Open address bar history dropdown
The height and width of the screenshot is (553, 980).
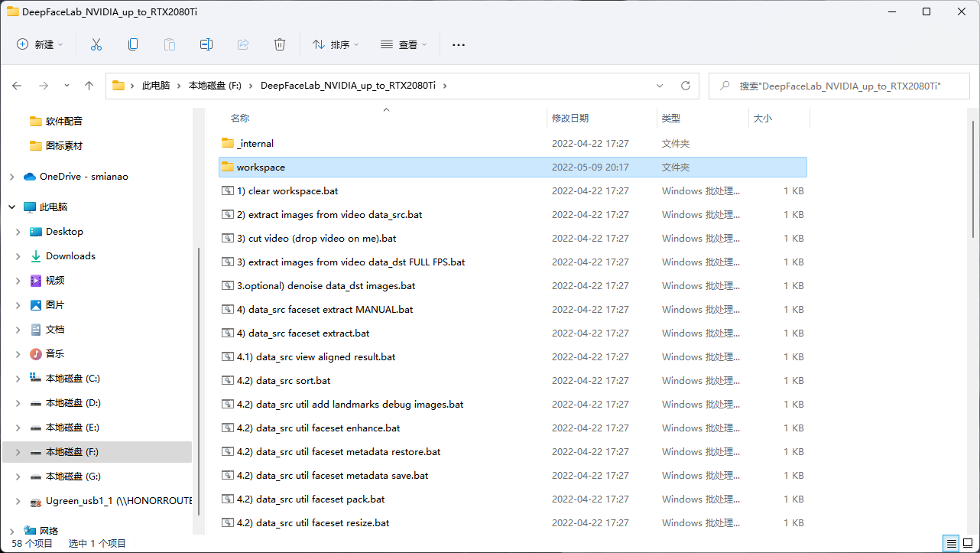tap(660, 86)
